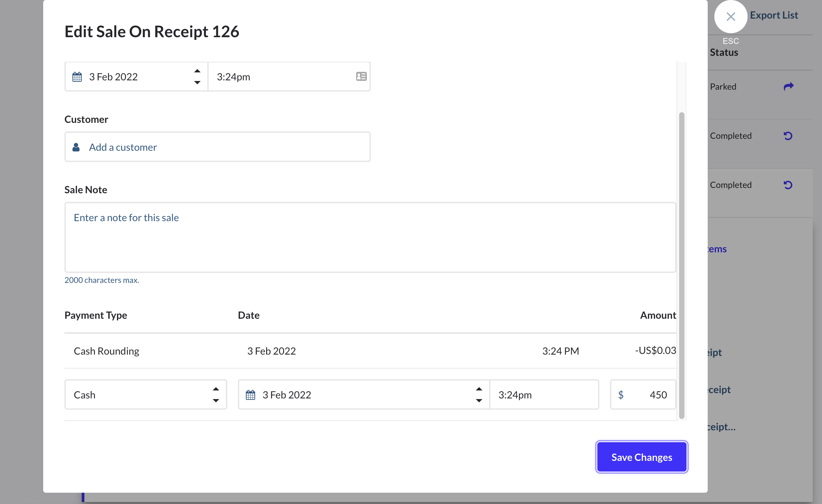Click return icon for second Completed sale
This screenshot has height=504, width=822.
click(788, 185)
